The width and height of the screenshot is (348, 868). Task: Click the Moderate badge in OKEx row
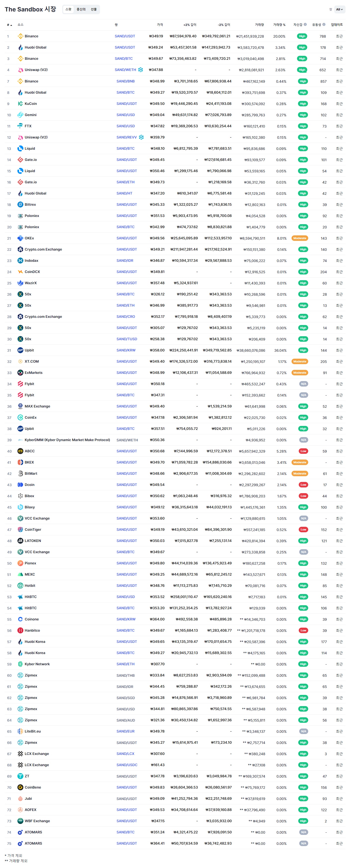pos(299,238)
